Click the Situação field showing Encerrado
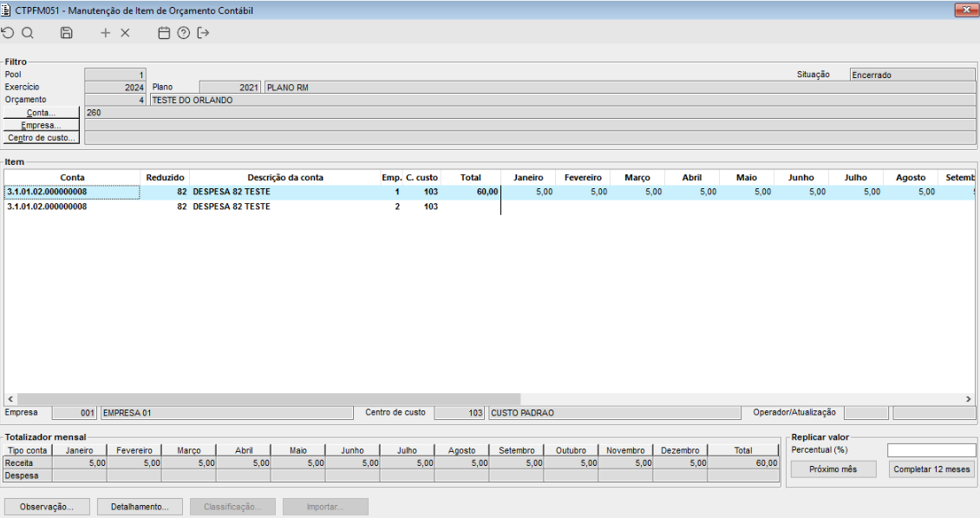 pos(912,75)
